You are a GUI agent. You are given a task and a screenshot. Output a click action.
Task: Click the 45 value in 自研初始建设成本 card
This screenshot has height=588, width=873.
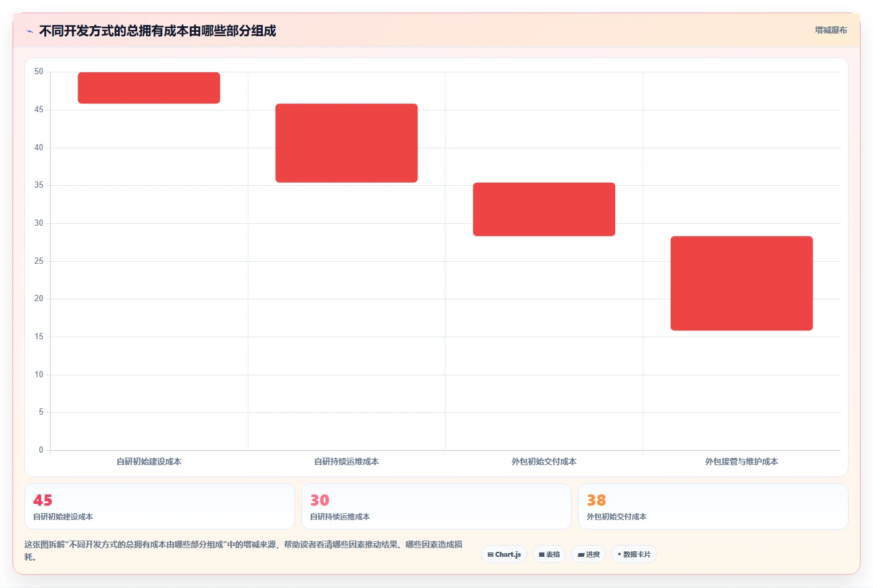click(x=43, y=501)
